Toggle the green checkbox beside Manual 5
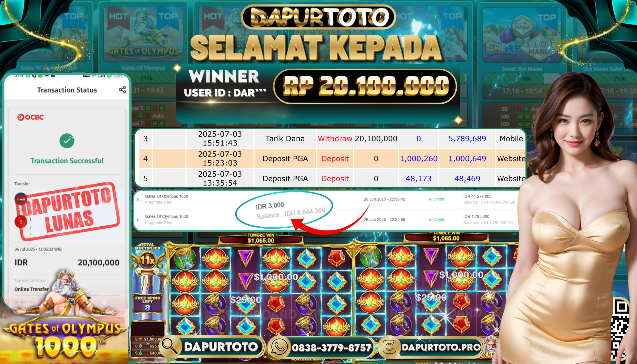The image size is (637, 364). [x=148, y=108]
